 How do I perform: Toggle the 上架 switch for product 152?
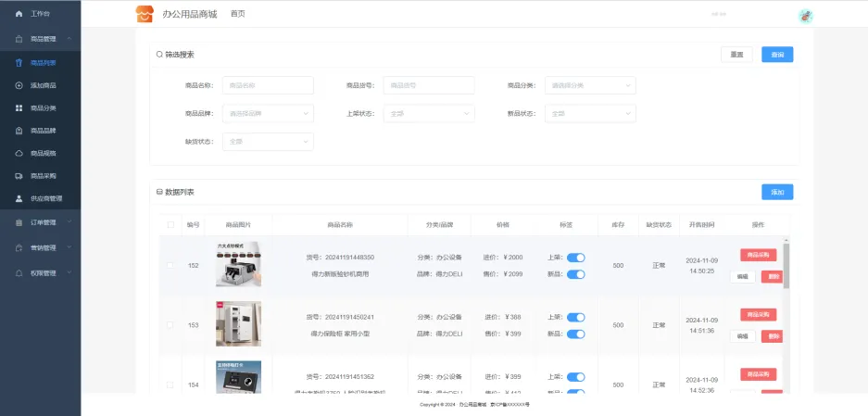coord(575,258)
